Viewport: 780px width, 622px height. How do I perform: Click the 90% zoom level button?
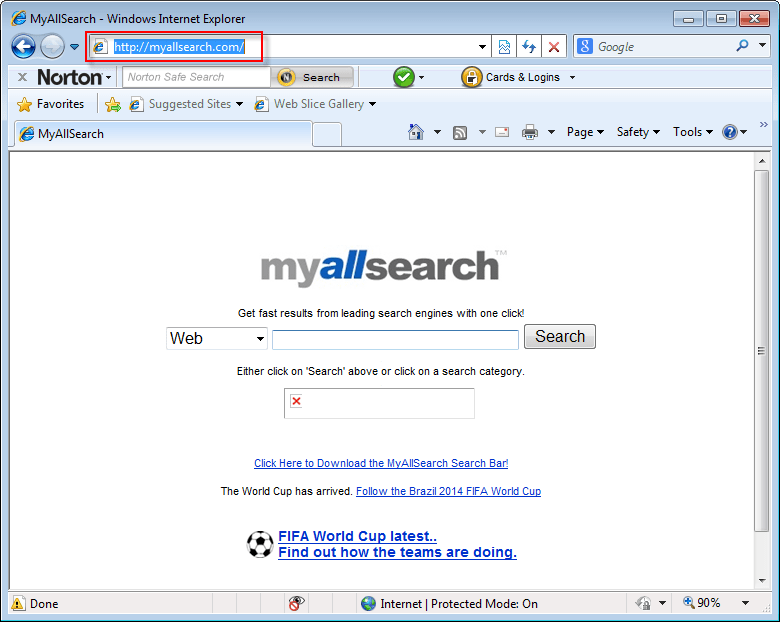point(701,603)
